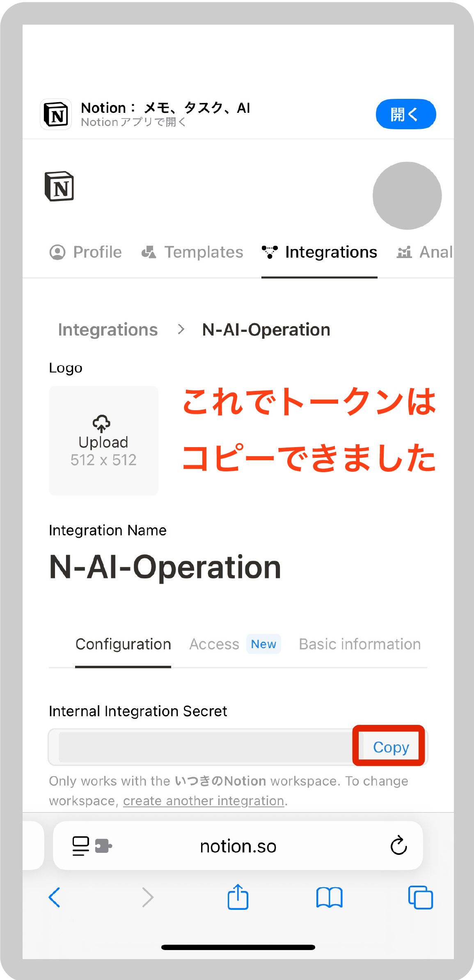The image size is (474, 980).
Task: Open the partially visible Analytics tab
Action: (x=425, y=252)
